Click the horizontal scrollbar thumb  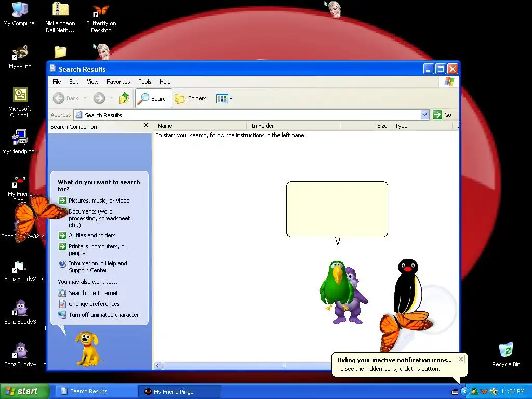[247, 365]
